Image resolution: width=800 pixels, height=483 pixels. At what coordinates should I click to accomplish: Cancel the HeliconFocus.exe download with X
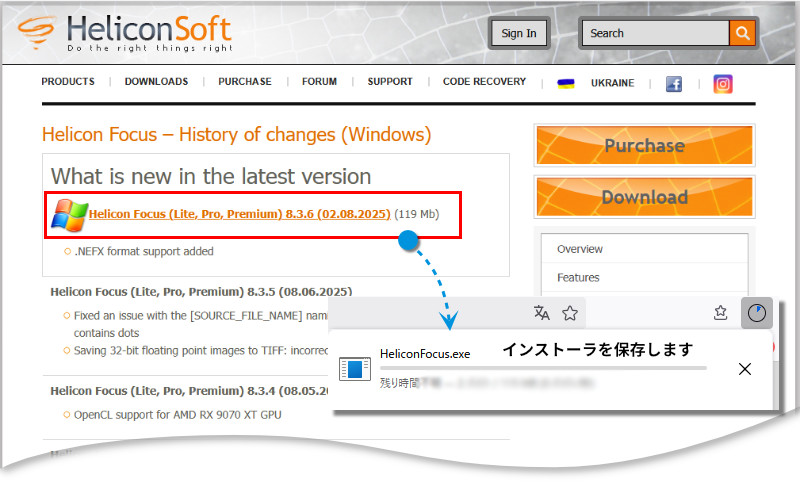[744, 369]
